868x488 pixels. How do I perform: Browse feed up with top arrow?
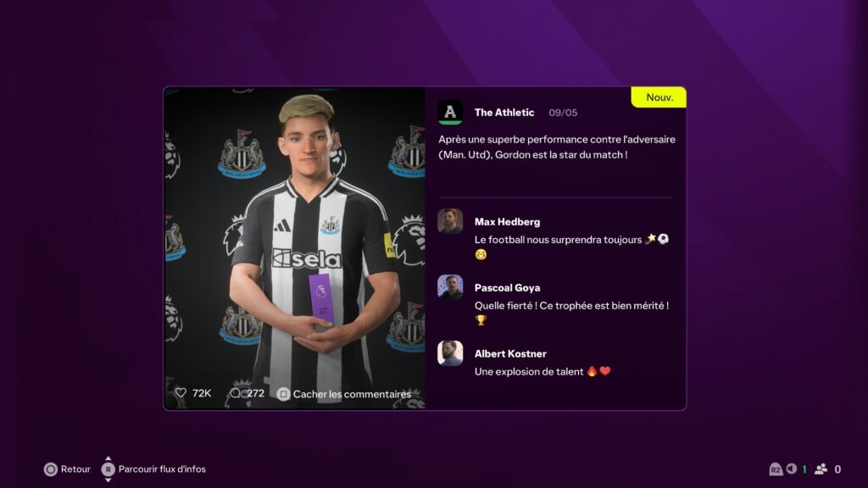tap(108, 458)
